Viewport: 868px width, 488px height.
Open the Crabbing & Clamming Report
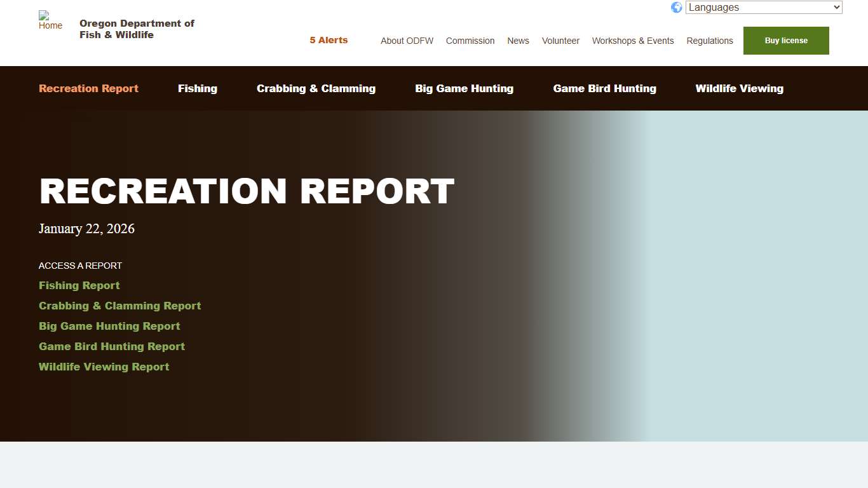(x=119, y=306)
